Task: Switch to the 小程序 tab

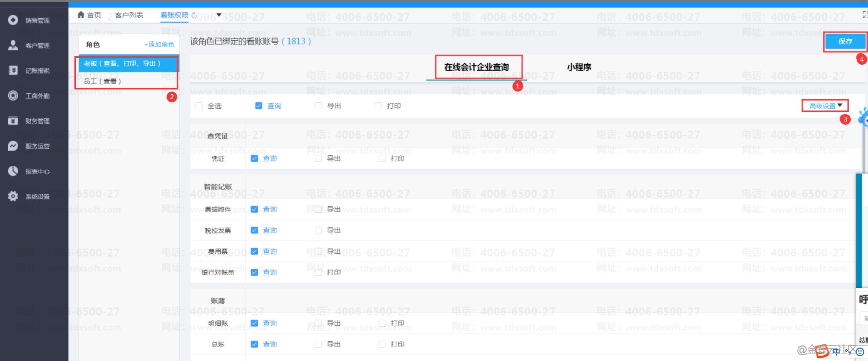Action: coord(579,67)
